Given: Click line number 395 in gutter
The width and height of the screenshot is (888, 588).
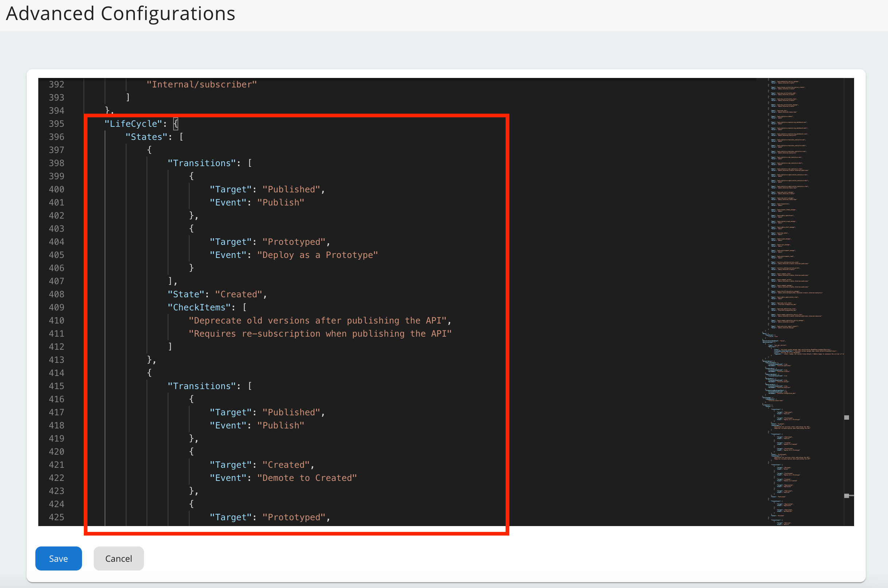Looking at the screenshot, I should (57, 124).
